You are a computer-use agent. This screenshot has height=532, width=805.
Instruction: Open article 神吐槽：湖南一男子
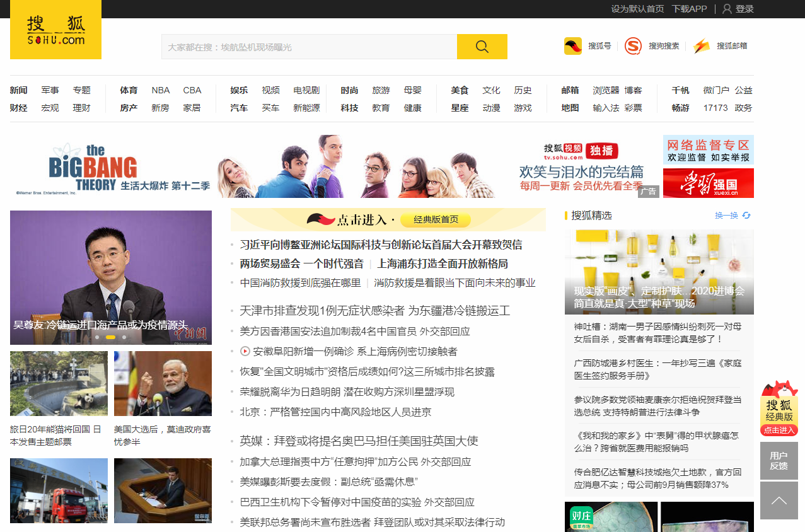[657, 332]
